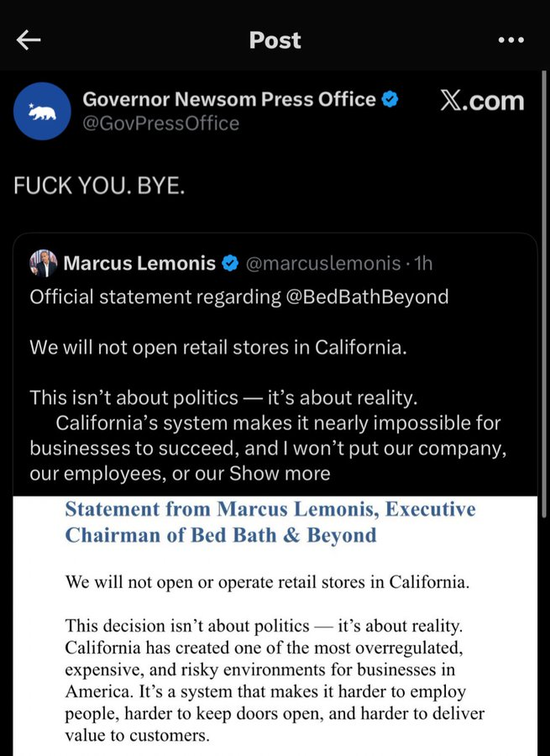Tap the @BedBathBeyond mention link

(x=367, y=297)
